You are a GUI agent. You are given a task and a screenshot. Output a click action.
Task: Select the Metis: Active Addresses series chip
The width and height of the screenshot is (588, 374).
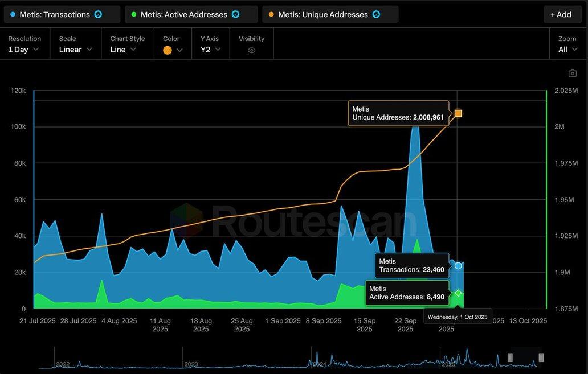point(184,14)
